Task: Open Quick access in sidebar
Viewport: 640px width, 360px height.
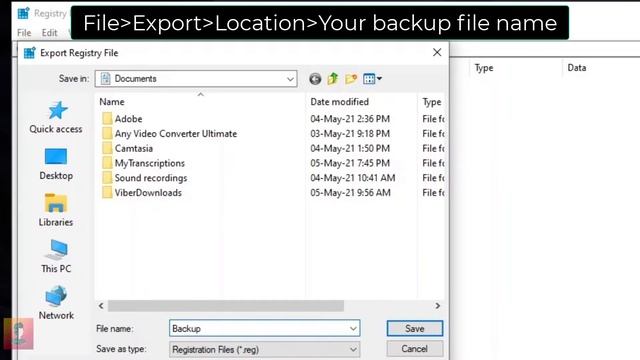Action: coord(56,117)
